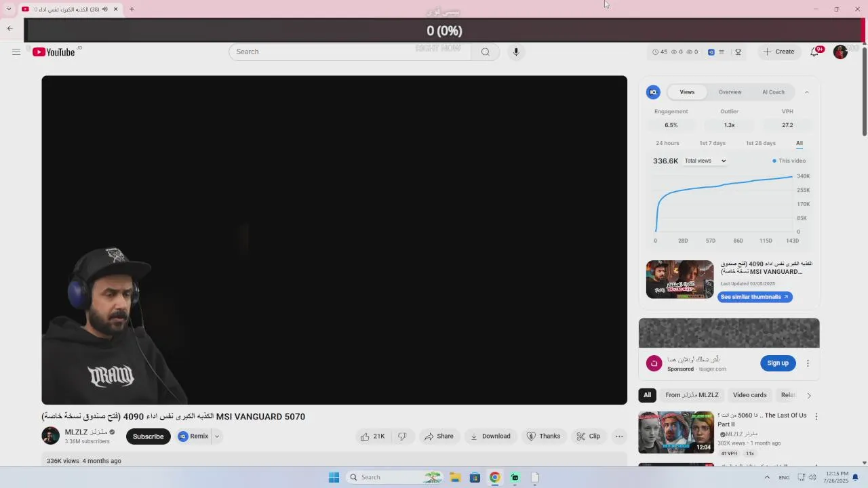The width and height of the screenshot is (868, 488).
Task: Open File Explorer from the taskbar
Action: [x=455, y=477]
